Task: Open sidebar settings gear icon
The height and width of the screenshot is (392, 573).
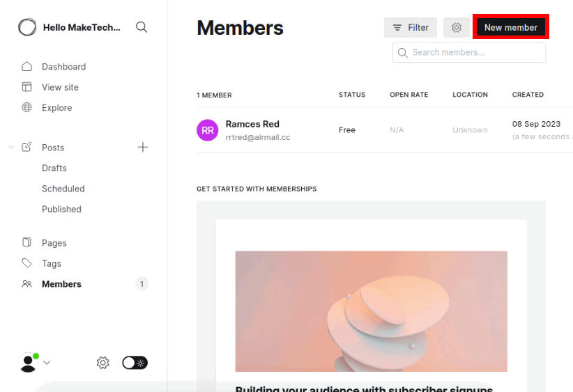Action: coord(103,363)
